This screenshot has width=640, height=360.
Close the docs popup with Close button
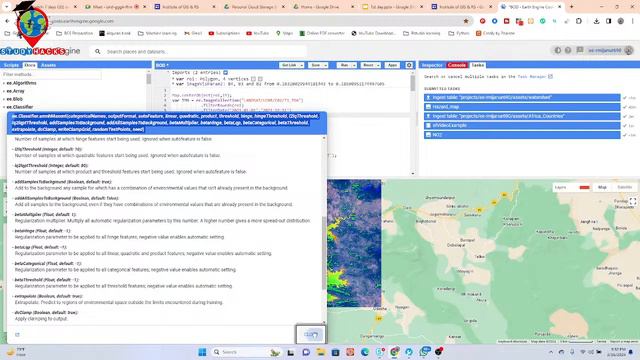click(x=311, y=334)
